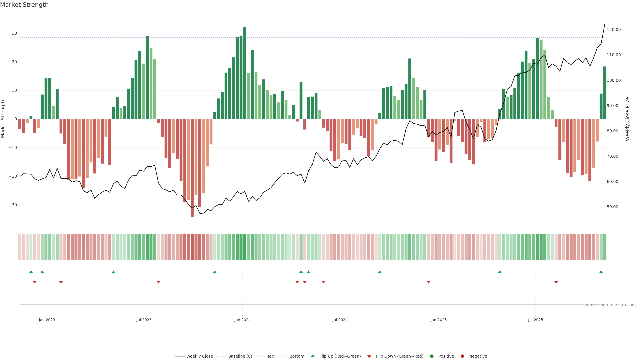644x362 pixels.
Task: Click the red Flip Down triangle in legend
Action: 369,356
